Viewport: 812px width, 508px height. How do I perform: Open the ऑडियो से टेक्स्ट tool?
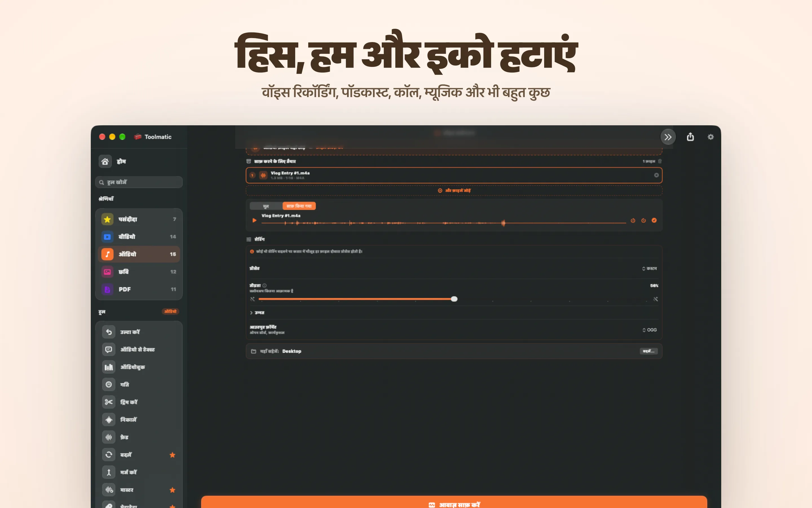pyautogui.click(x=139, y=349)
